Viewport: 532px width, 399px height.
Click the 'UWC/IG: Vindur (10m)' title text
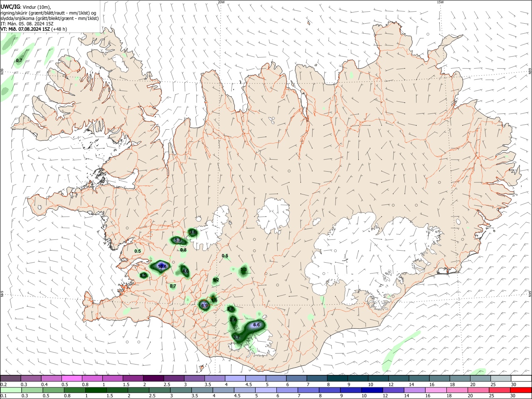point(26,7)
